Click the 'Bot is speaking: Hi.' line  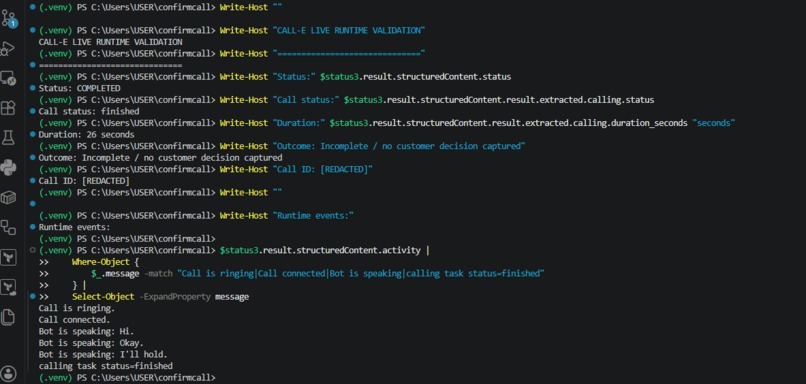tap(86, 332)
